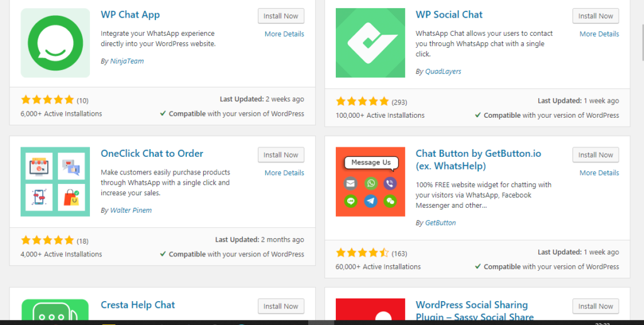Click the Cresta Help Chat plugin icon
The width and height of the screenshot is (644, 325).
click(x=55, y=311)
